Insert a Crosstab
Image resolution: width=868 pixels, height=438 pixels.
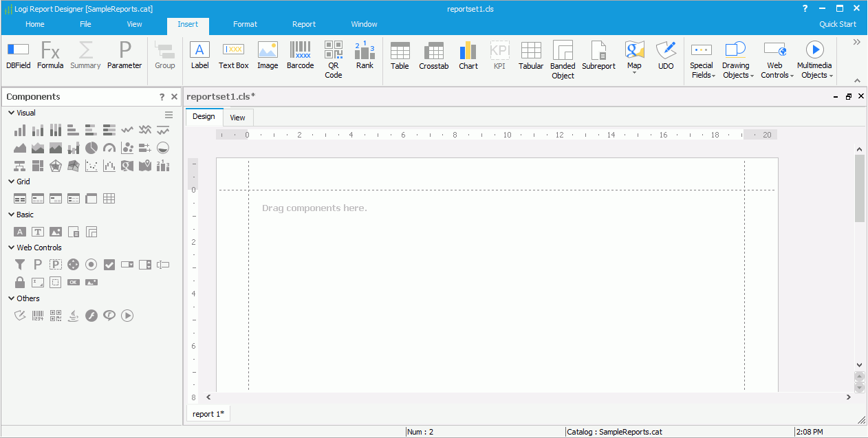click(x=434, y=56)
